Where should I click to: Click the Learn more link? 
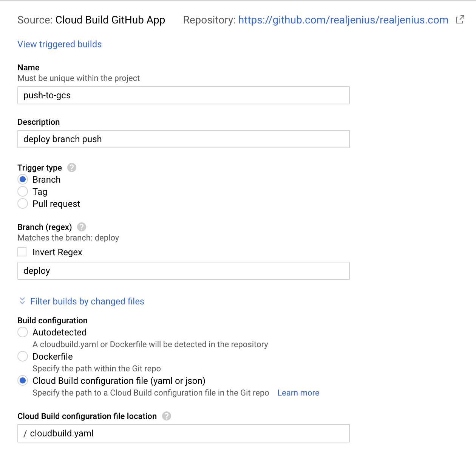298,393
